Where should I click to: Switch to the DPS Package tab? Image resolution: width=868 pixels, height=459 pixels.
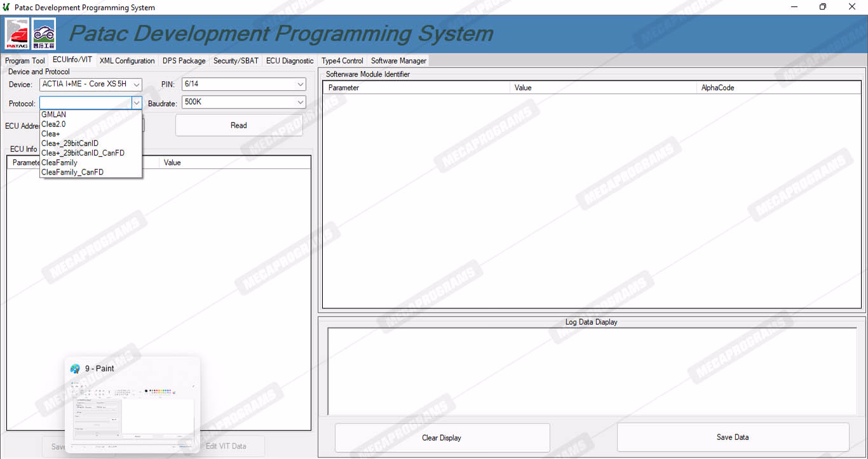pos(184,61)
